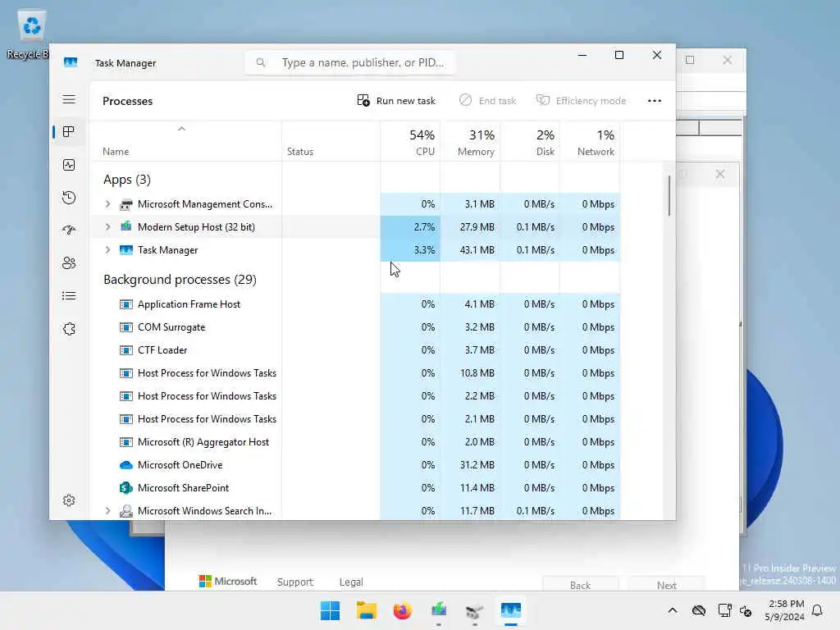
Task: Click the Microsoft Windows Search Indexer icon
Action: [126, 511]
